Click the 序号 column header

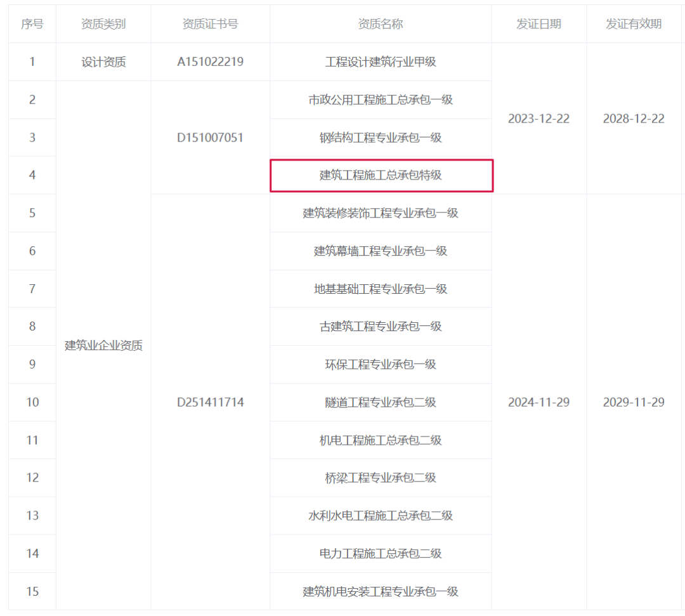[32, 24]
